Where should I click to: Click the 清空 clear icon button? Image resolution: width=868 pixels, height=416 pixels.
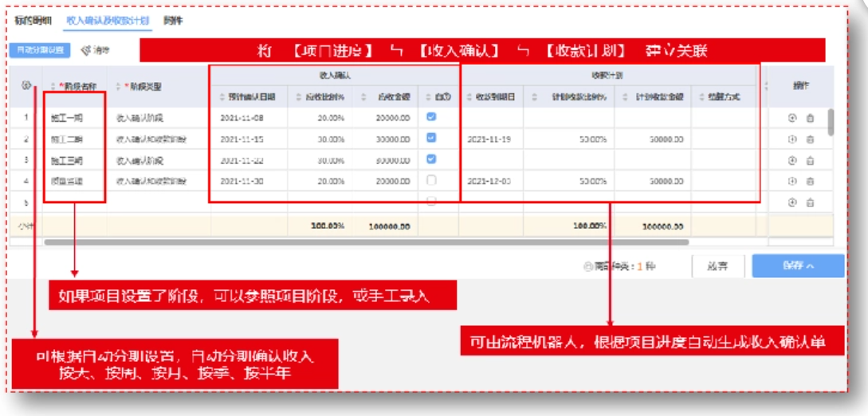coord(95,50)
